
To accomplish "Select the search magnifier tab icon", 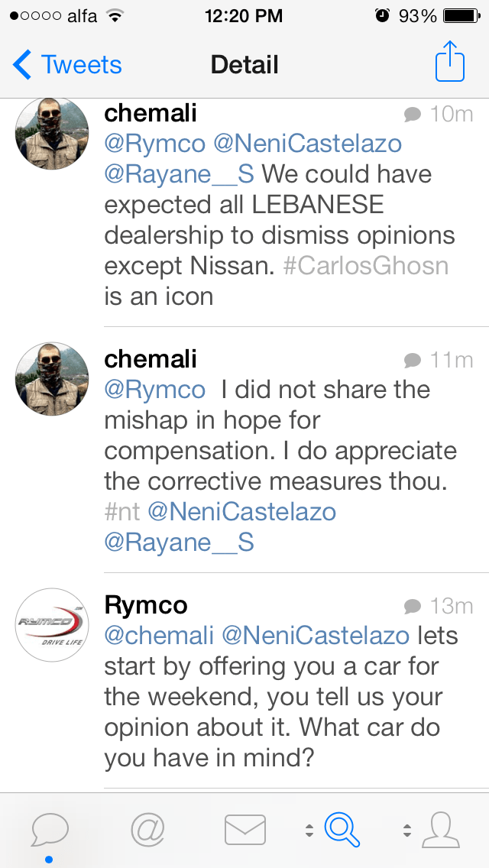I will [342, 828].
